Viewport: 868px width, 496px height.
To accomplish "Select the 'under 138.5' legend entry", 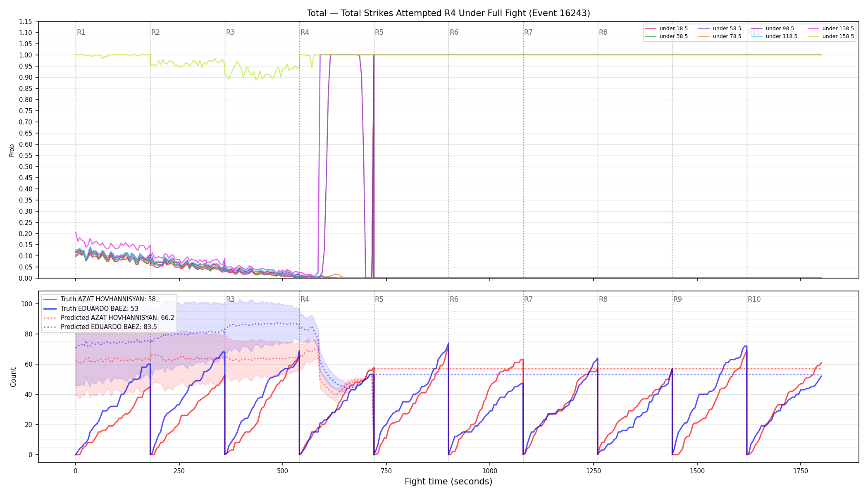I will click(831, 29).
